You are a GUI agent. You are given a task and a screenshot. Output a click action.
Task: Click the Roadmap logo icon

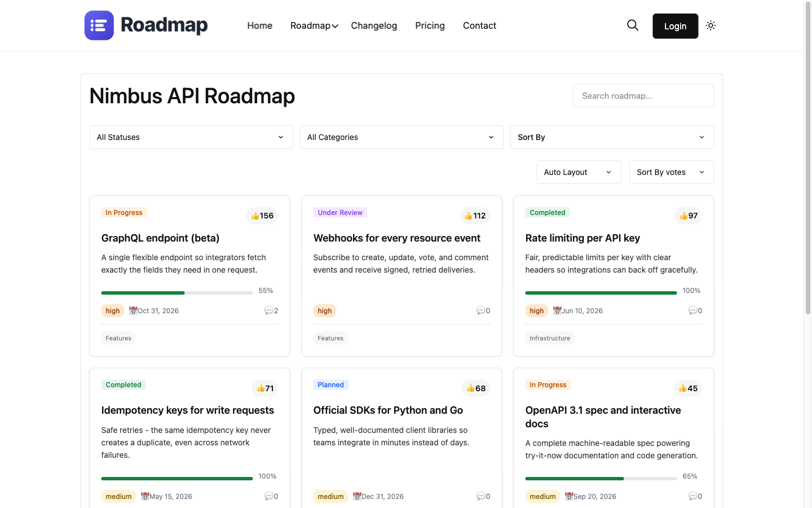99,25
